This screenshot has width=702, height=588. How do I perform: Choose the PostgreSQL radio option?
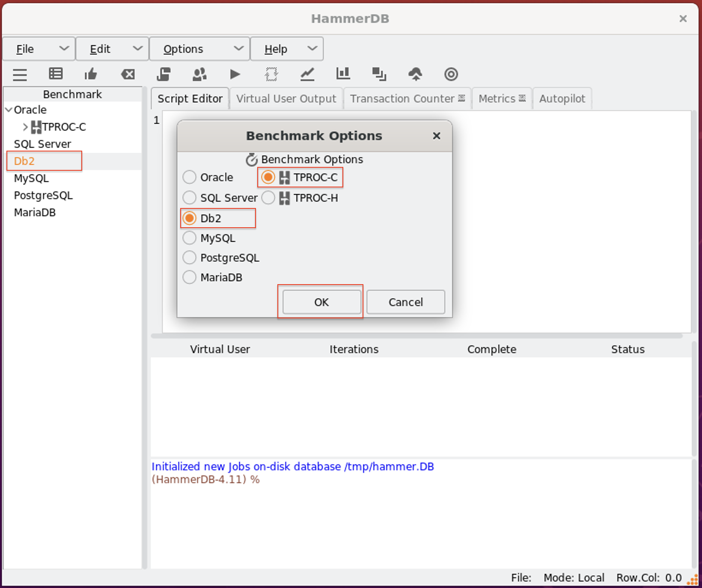(x=189, y=258)
